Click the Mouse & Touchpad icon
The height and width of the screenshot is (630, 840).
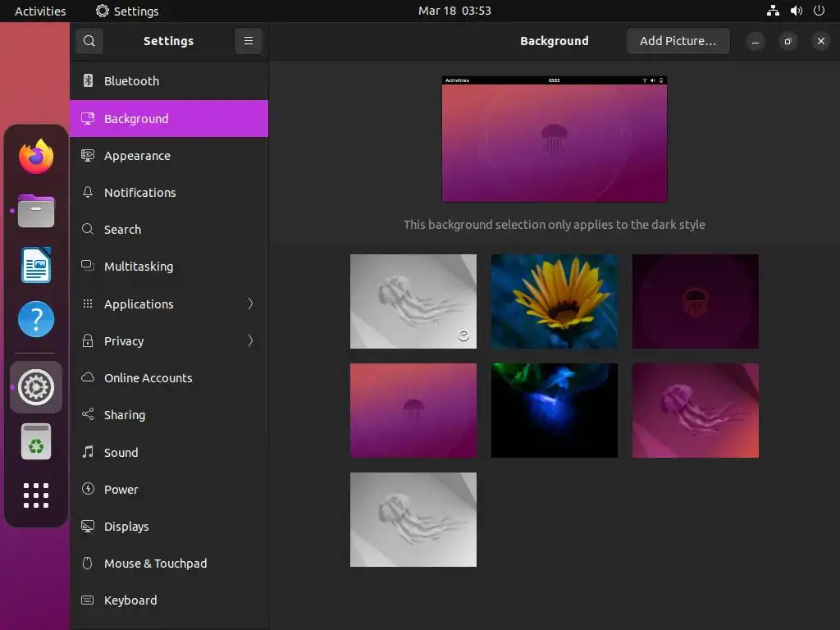coord(88,563)
